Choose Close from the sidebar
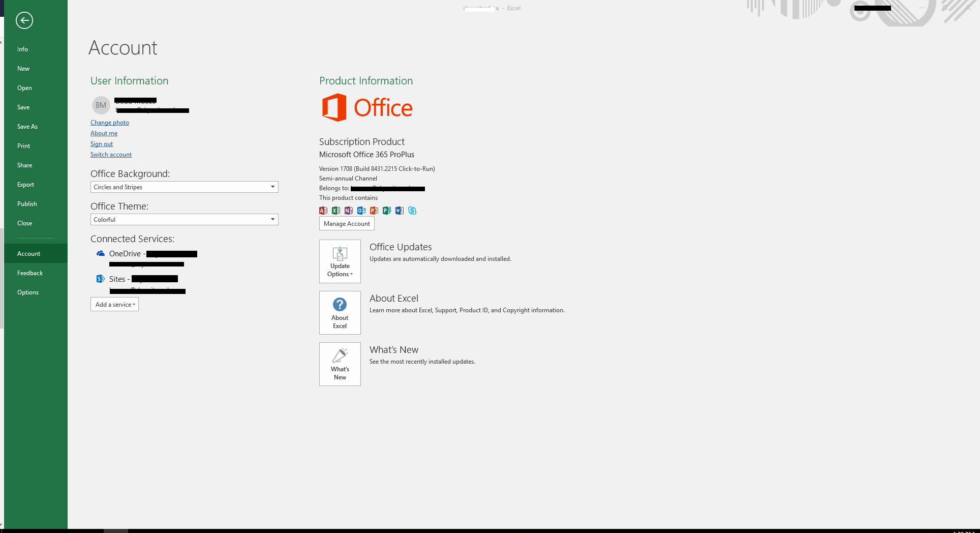The image size is (980, 533). pyautogui.click(x=36, y=223)
